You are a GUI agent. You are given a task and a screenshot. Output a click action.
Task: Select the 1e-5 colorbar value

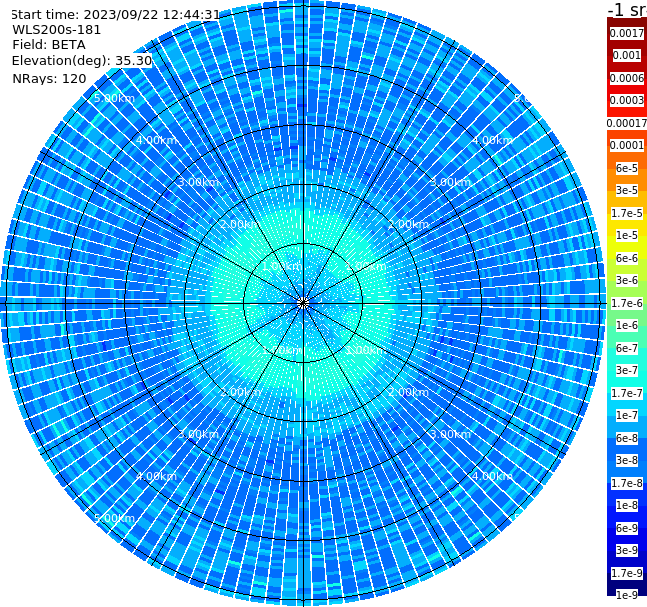coord(627,235)
